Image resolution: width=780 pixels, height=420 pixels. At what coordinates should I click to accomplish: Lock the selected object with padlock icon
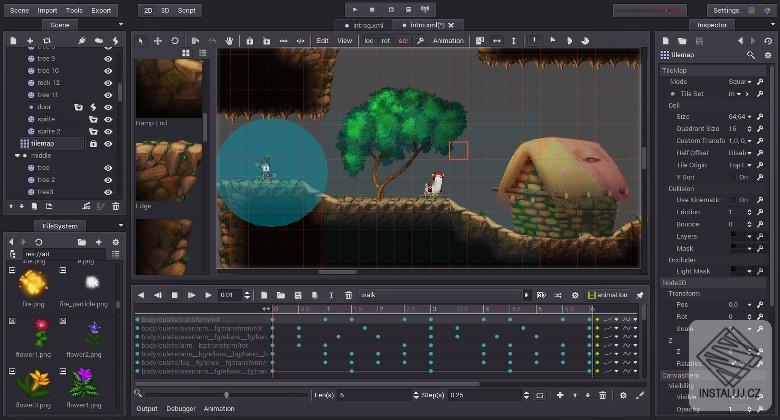[x=250, y=41]
